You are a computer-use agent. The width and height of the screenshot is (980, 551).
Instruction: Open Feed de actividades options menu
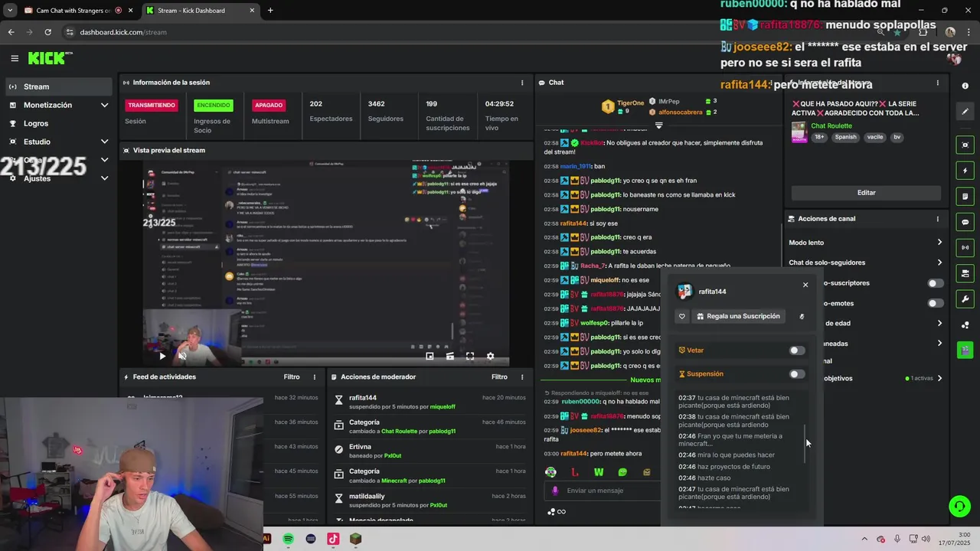click(314, 377)
